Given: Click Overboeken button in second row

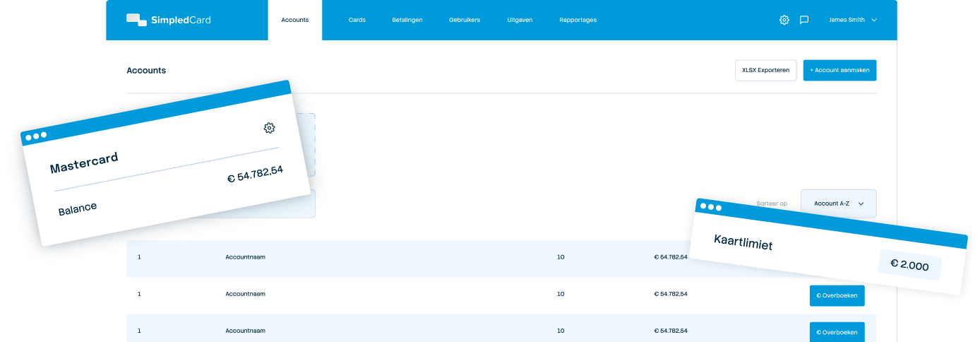Looking at the screenshot, I should pyautogui.click(x=837, y=295).
